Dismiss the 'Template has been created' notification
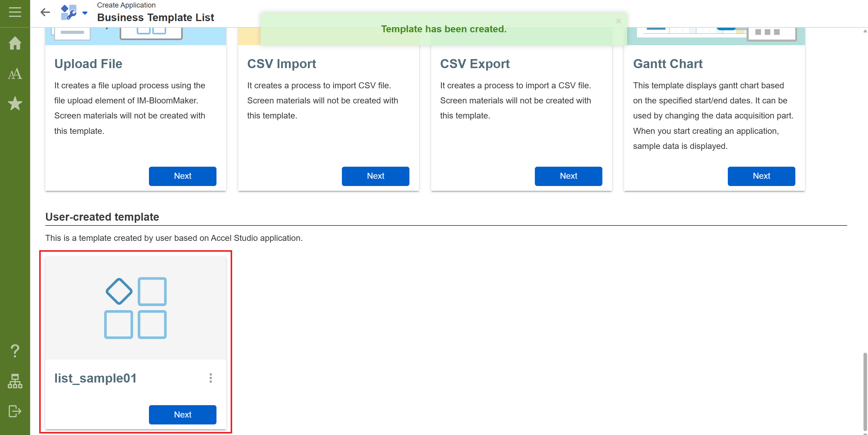The height and width of the screenshot is (435, 868). (x=618, y=21)
